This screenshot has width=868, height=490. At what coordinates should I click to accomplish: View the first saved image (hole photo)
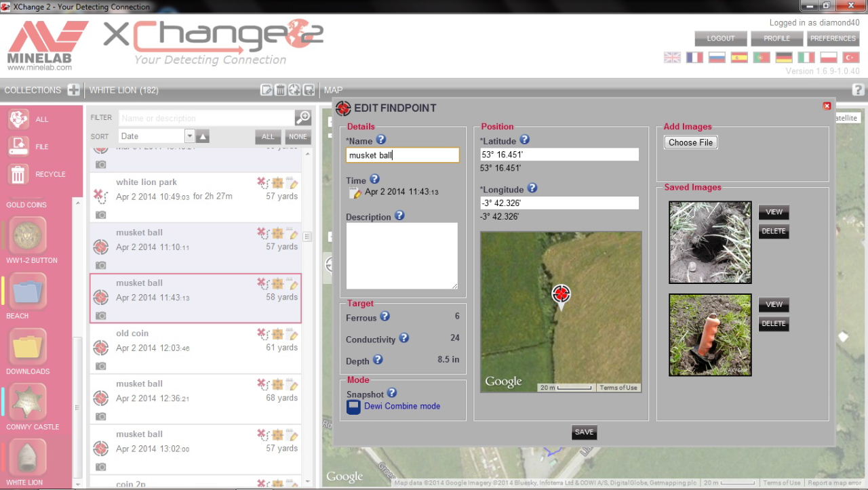point(774,211)
